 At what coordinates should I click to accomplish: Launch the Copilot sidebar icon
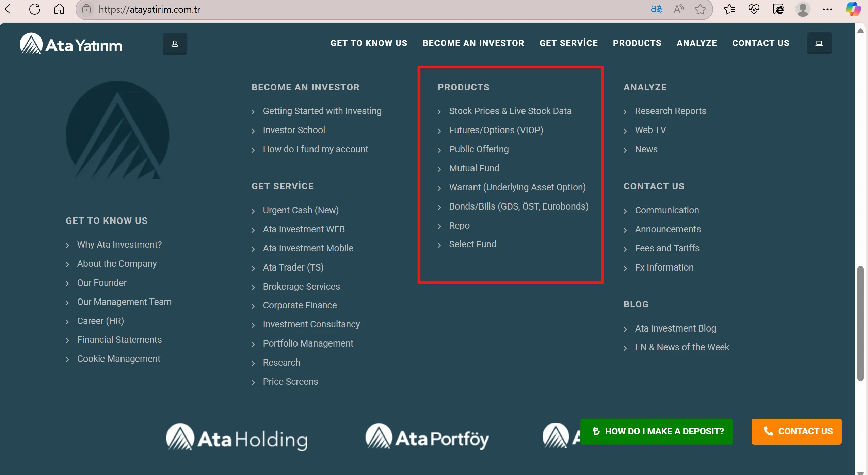[853, 9]
